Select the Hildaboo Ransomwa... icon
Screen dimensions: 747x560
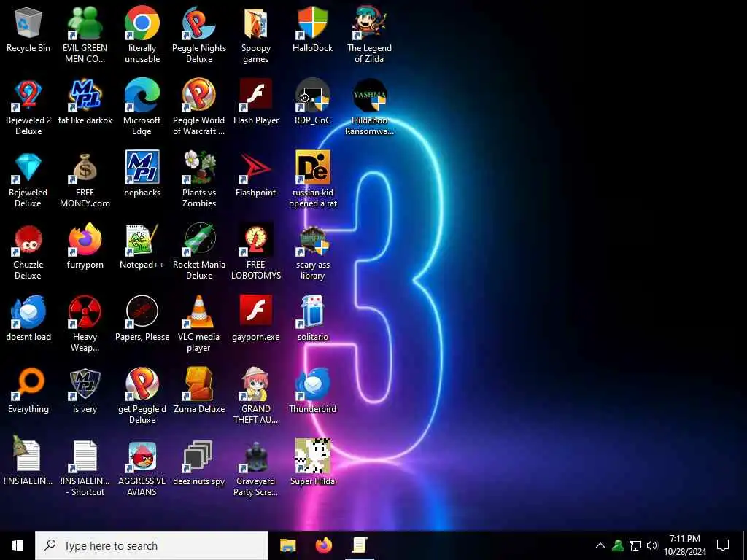click(x=369, y=96)
